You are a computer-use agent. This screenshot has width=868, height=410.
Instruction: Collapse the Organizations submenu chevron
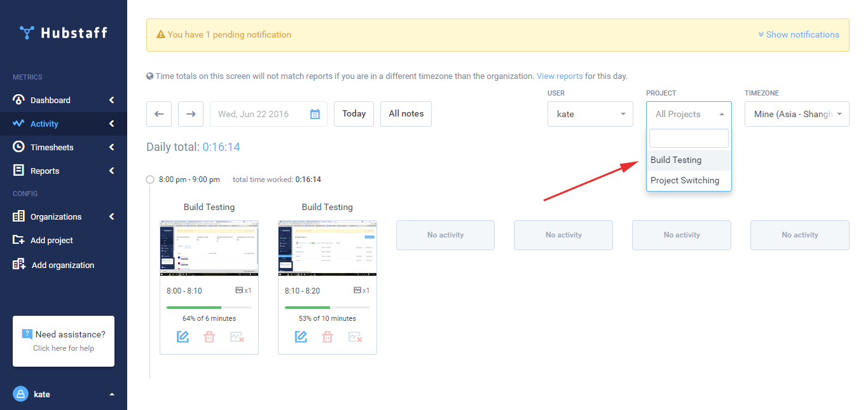111,216
